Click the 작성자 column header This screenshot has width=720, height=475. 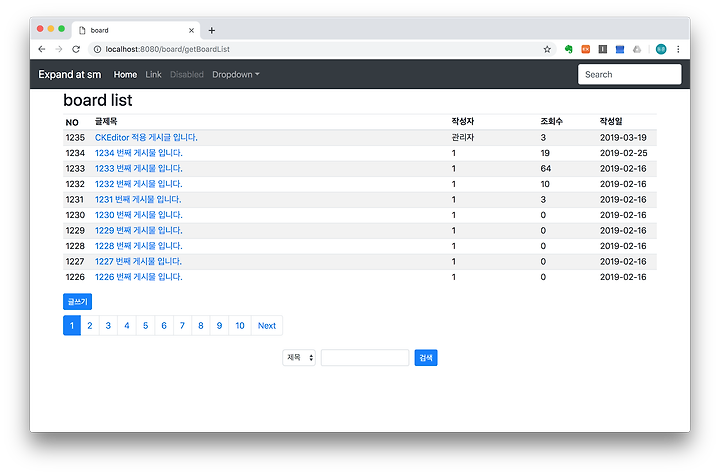pyautogui.click(x=463, y=122)
